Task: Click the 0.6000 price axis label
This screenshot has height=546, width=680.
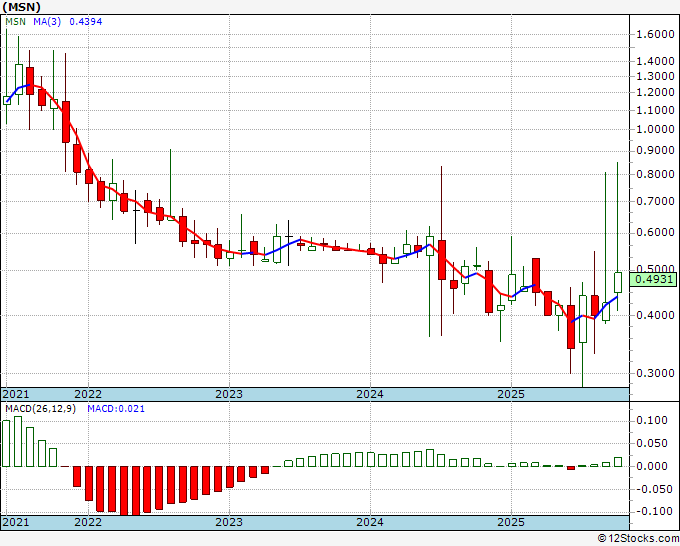Action: (655, 233)
